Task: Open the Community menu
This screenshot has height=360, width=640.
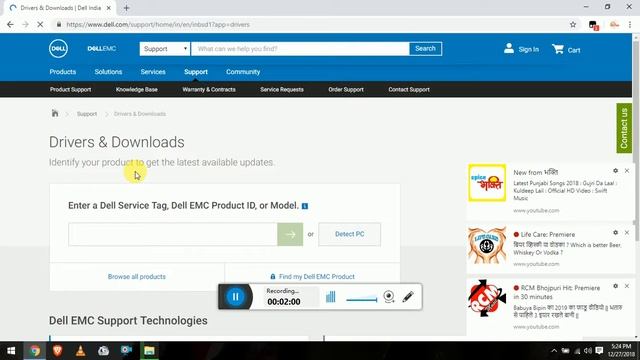Action: click(x=243, y=72)
